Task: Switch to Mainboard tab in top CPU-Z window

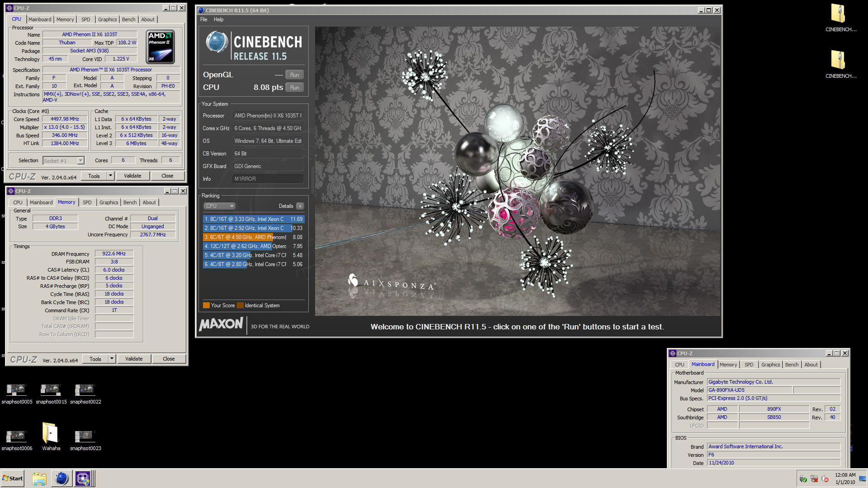Action: pyautogui.click(x=40, y=19)
